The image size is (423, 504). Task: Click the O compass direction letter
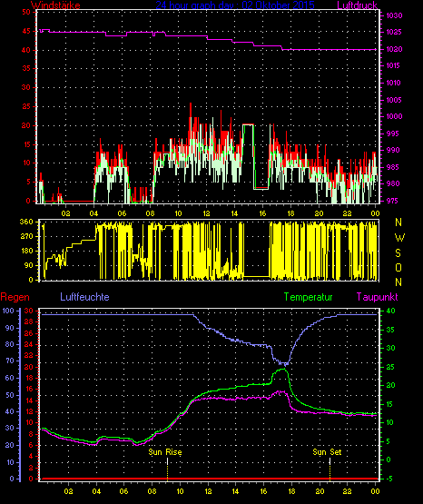(398, 267)
